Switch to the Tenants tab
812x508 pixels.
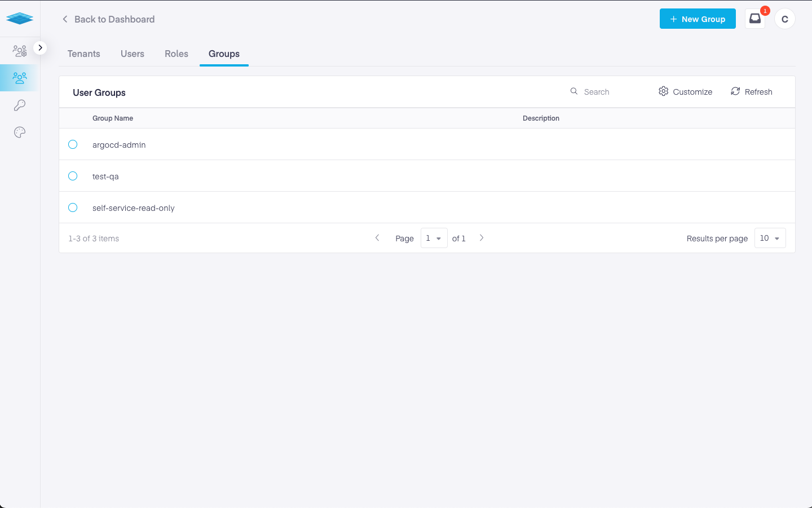[x=84, y=54]
